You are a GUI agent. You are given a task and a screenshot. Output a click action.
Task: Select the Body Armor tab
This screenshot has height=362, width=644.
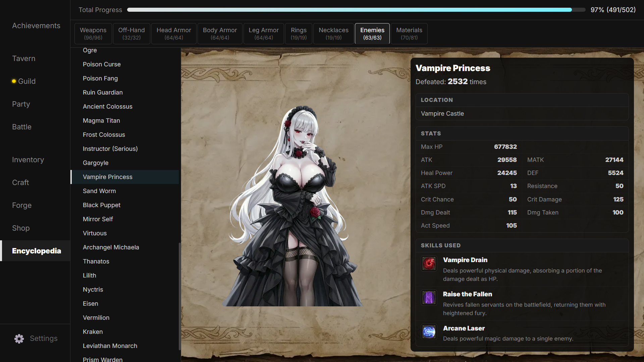click(x=220, y=34)
